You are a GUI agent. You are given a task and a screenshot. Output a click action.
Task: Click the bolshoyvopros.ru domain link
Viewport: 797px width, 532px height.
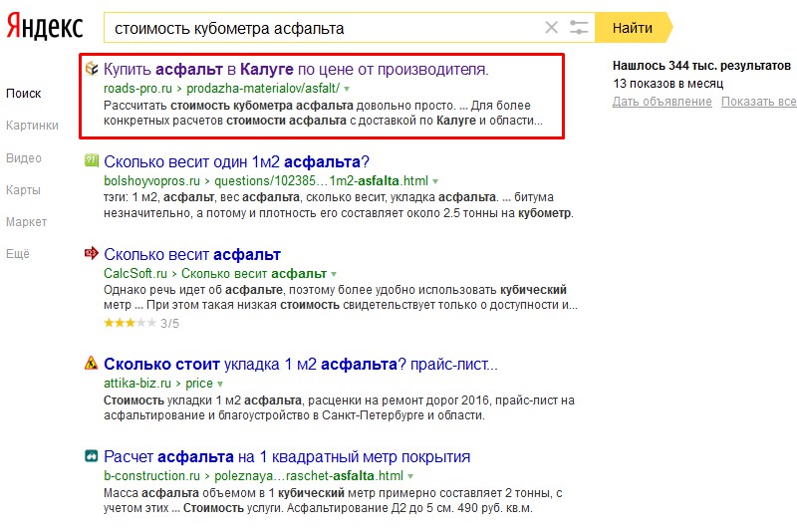pos(152,181)
